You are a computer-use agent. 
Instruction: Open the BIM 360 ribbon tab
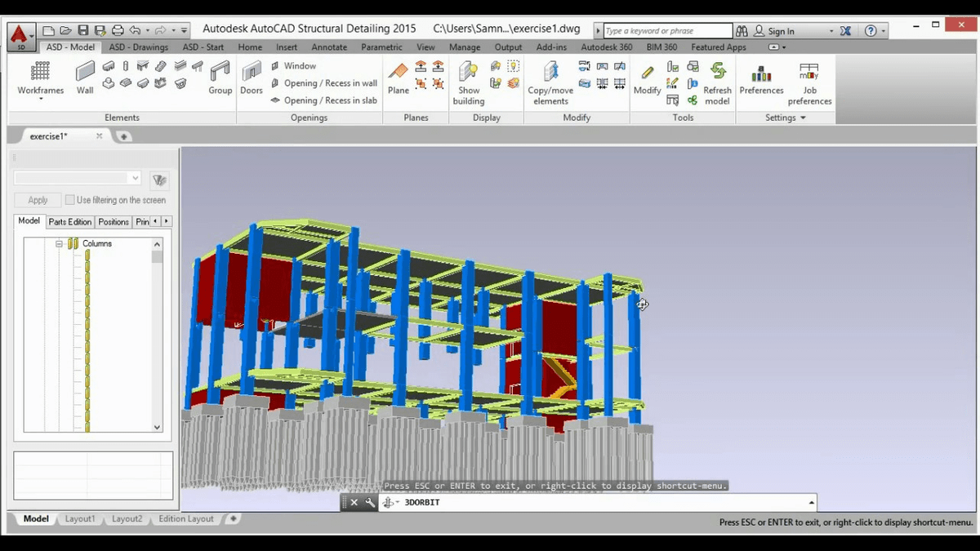[661, 47]
